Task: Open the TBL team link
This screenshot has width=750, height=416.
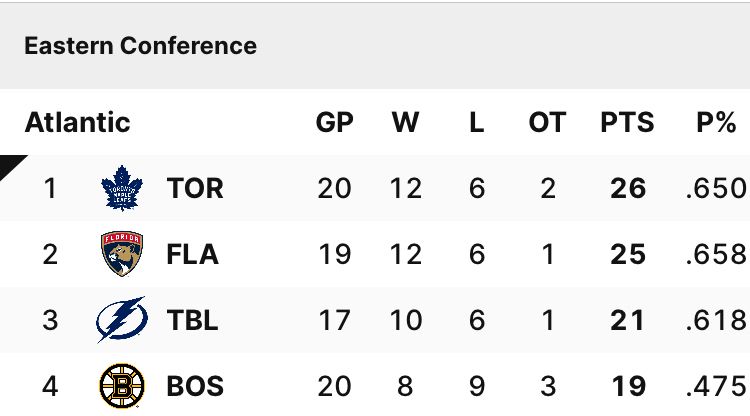Action: [x=192, y=321]
